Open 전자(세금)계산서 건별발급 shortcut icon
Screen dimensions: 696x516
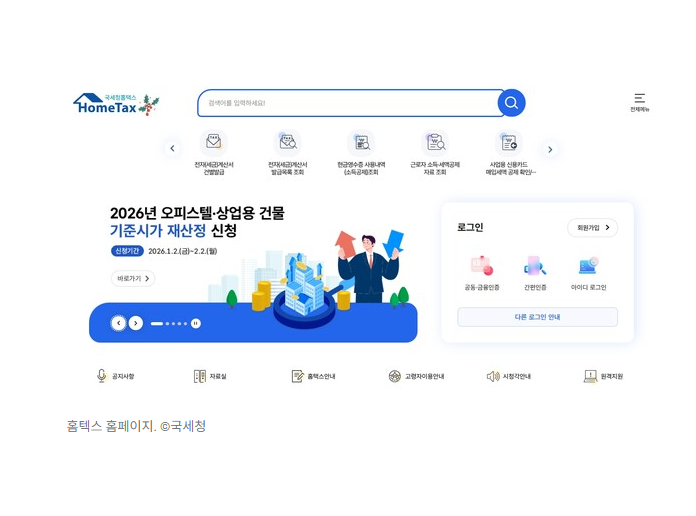click(214, 142)
